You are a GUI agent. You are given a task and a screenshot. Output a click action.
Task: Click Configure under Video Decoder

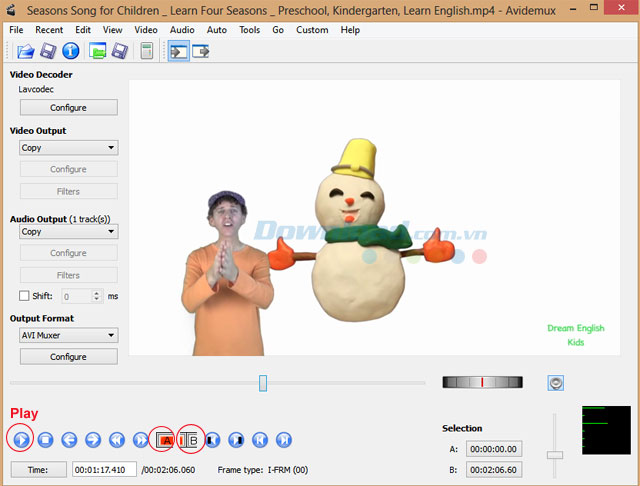[68, 108]
